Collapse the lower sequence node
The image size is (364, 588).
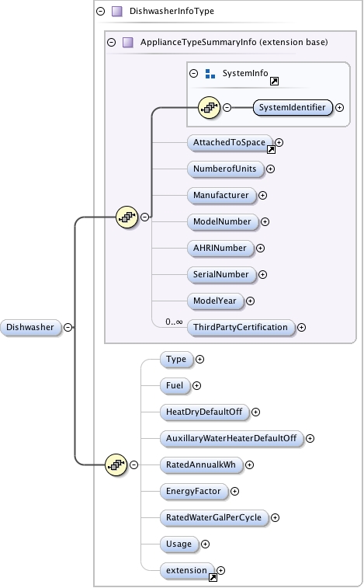pyautogui.click(x=133, y=465)
